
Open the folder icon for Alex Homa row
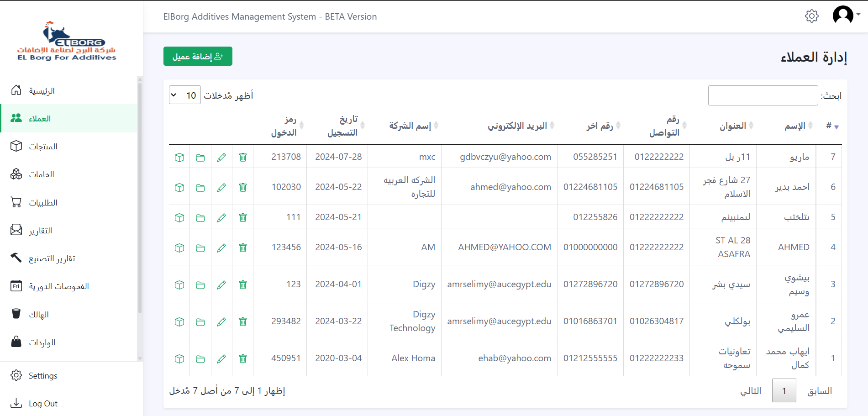point(200,359)
